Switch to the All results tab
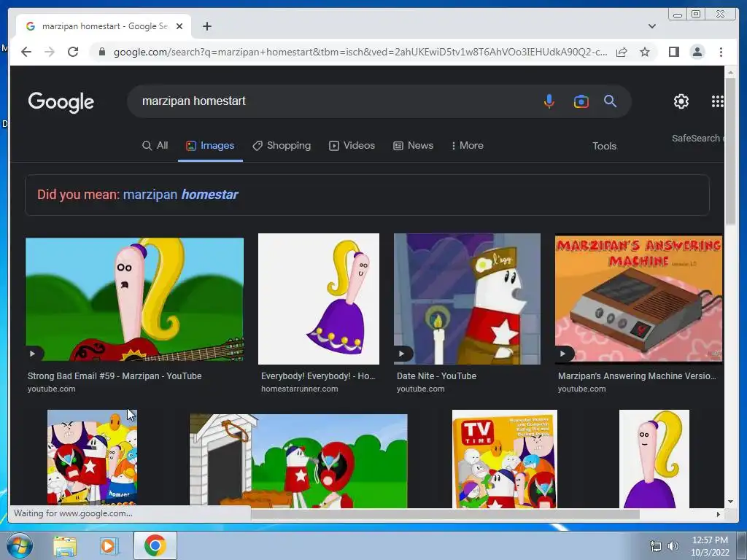The height and width of the screenshot is (560, 747). [155, 146]
